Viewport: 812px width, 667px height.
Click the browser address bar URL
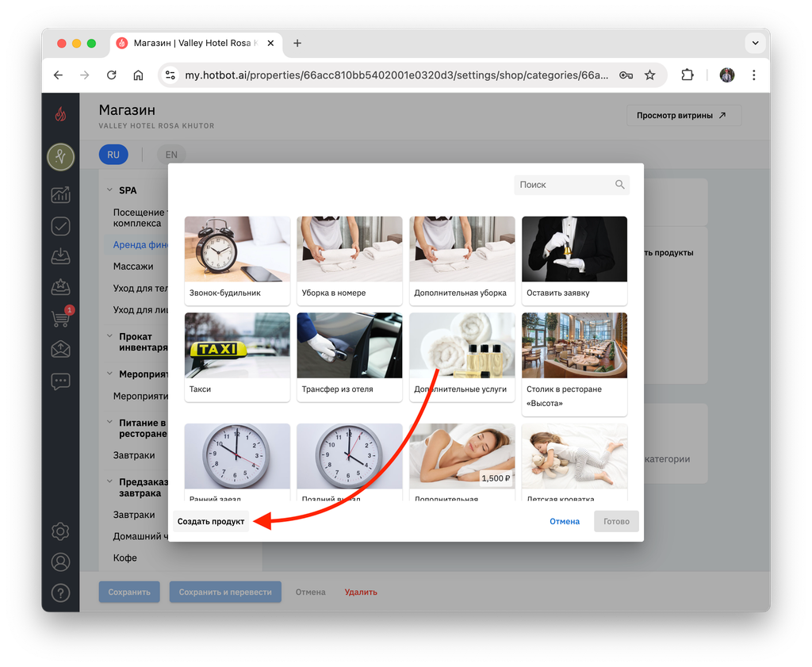coord(396,75)
